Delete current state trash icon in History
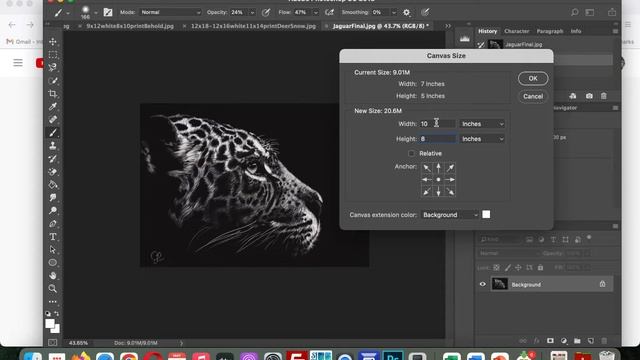 (x=604, y=96)
